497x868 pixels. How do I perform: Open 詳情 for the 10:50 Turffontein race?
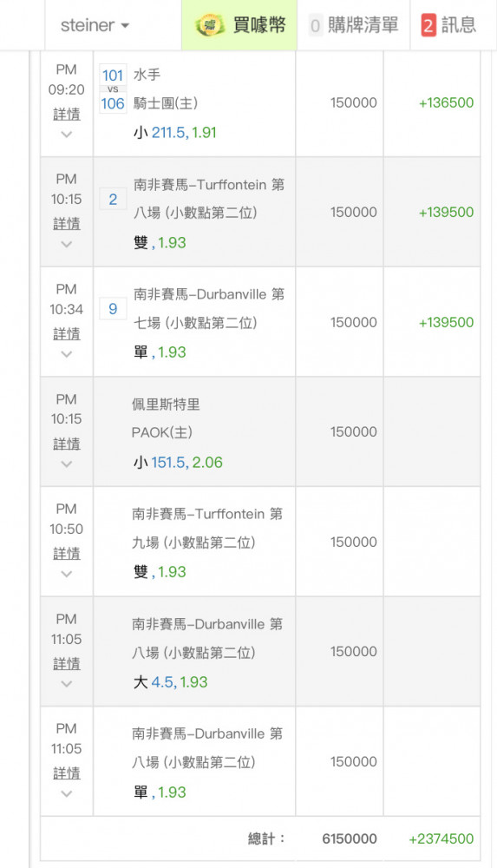click(x=67, y=554)
